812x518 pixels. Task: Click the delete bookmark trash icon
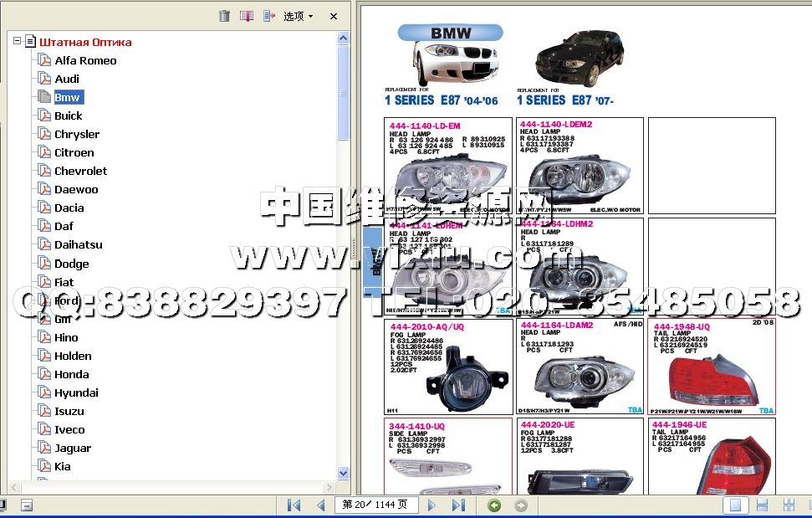pyautogui.click(x=224, y=16)
